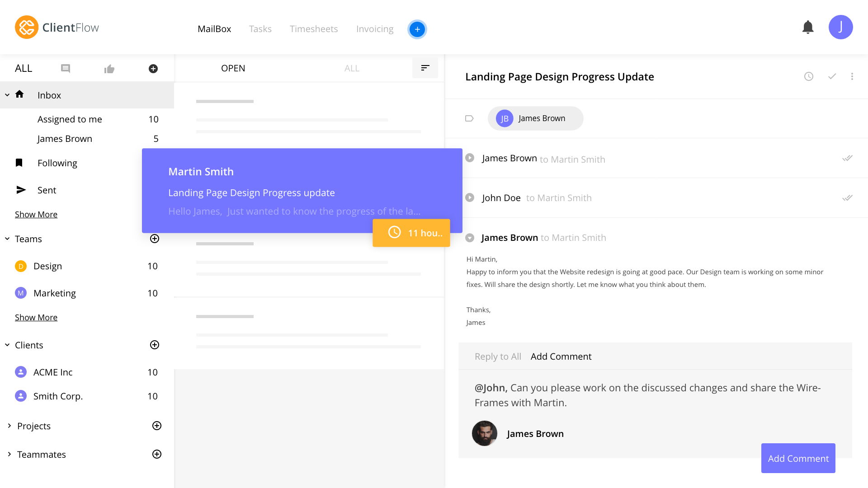Screen dimensions: 868x488
Task: Collapse the Inbox section chevron
Action: [x=7, y=95]
